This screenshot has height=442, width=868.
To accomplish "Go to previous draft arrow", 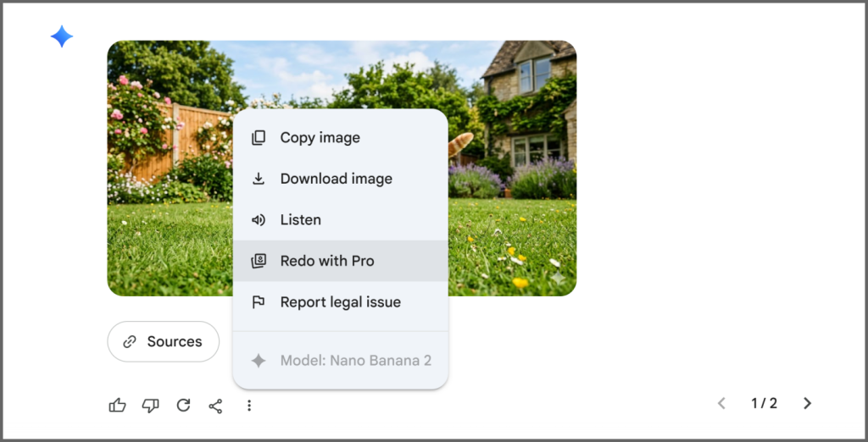I will click(721, 403).
